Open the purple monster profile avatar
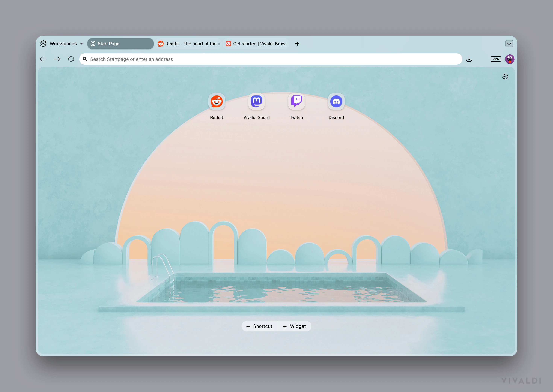This screenshot has width=553, height=392. 510,59
